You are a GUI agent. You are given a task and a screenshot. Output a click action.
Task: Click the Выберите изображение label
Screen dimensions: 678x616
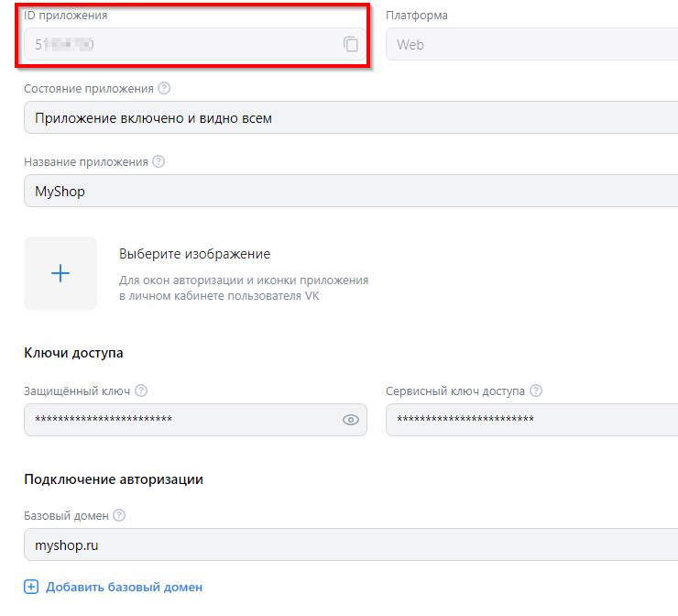[x=194, y=254]
